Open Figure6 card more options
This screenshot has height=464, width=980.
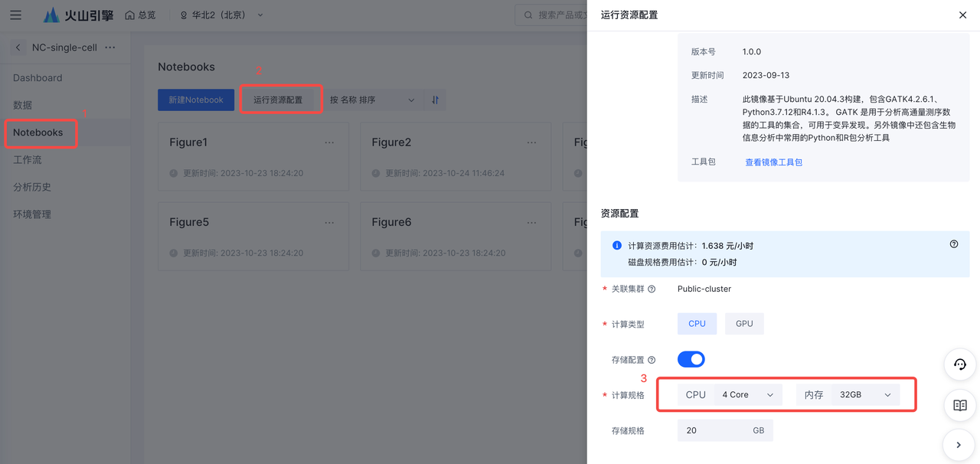tap(531, 222)
